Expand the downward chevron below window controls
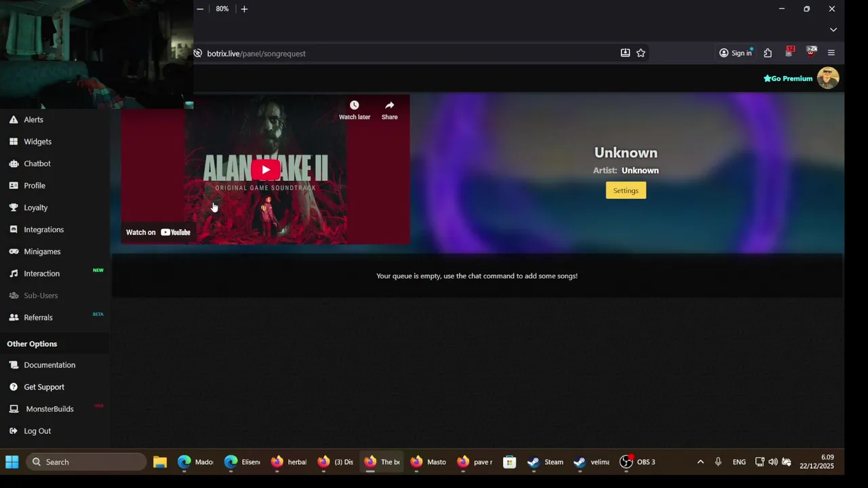Image resolution: width=868 pixels, height=488 pixels. click(833, 30)
